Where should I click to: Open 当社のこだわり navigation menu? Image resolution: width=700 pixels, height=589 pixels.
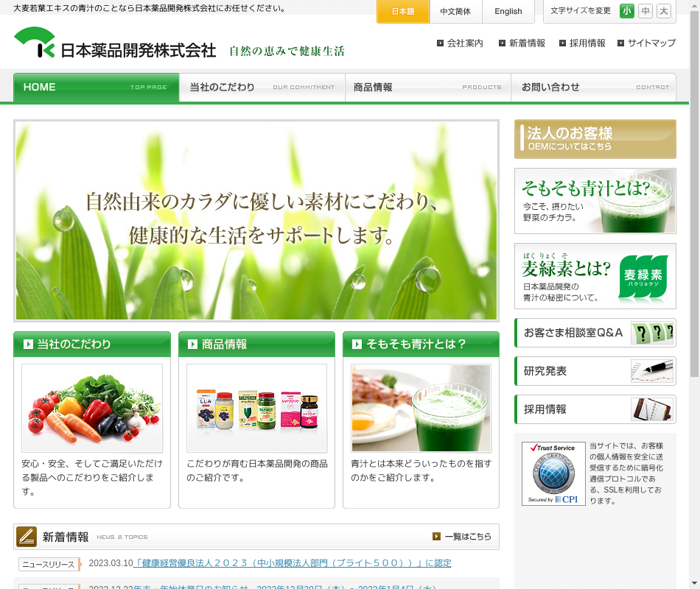(x=262, y=88)
